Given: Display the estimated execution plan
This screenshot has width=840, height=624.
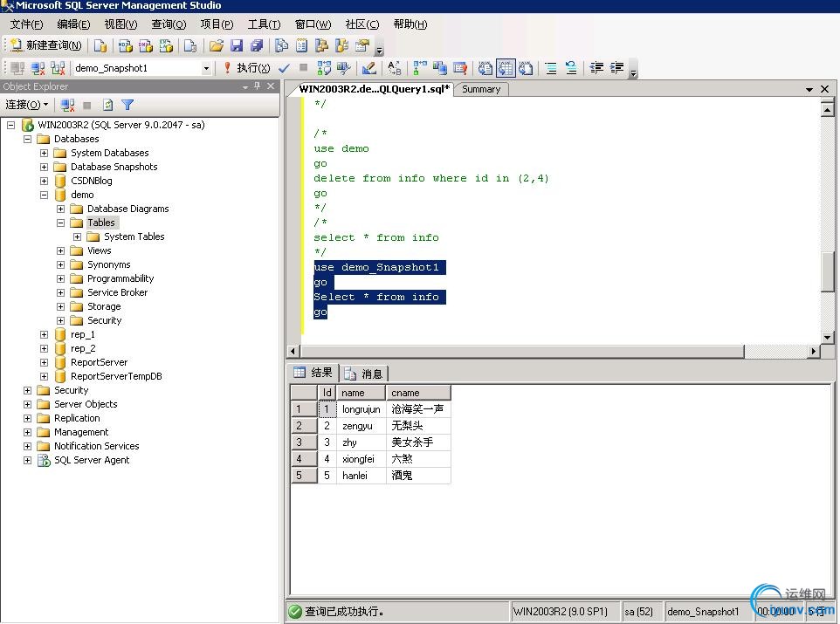Looking at the screenshot, I should click(x=324, y=68).
